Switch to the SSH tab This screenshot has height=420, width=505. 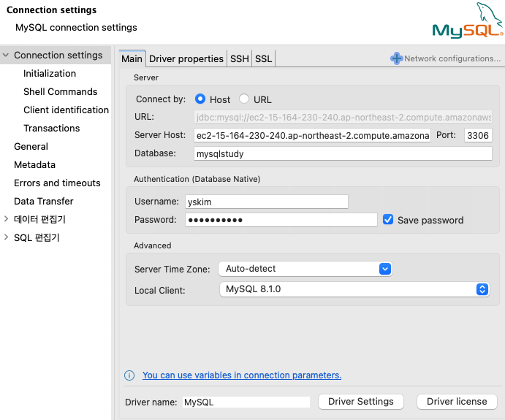click(240, 59)
